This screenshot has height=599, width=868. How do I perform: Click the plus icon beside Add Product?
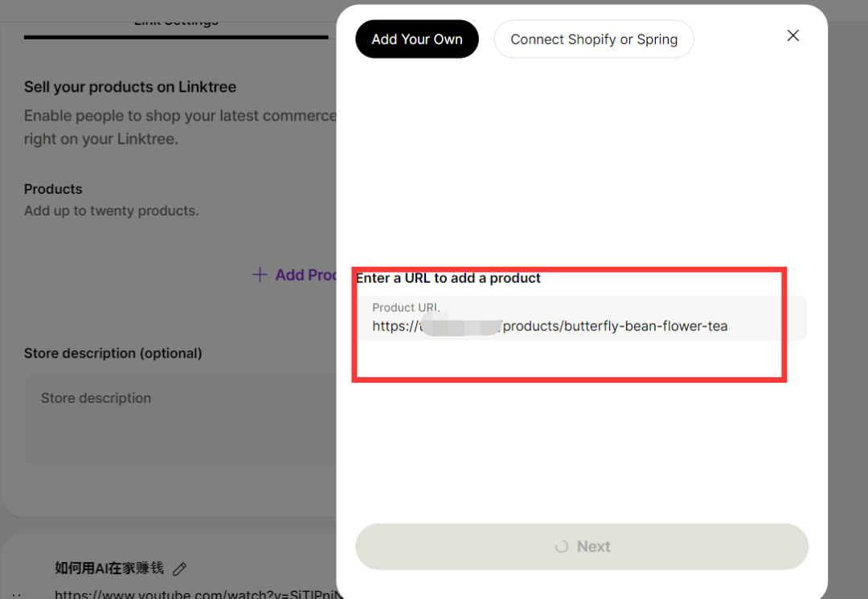[x=260, y=275]
